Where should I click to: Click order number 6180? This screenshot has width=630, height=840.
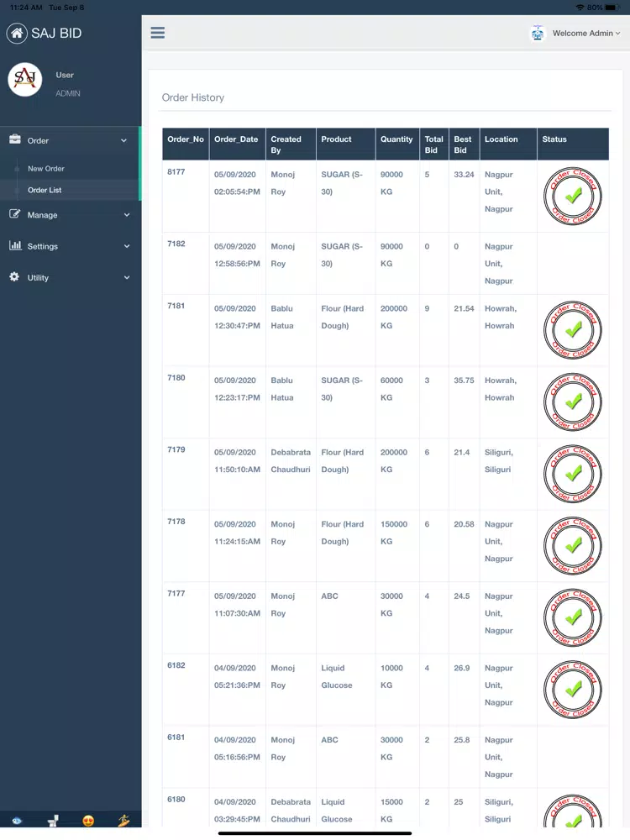tap(176, 799)
